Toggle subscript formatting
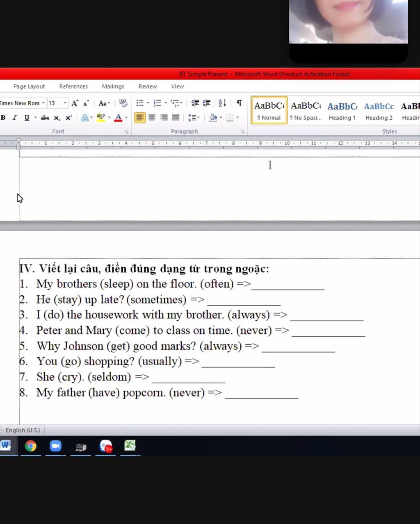Screen dimensions: 420x524 [x=57, y=118]
